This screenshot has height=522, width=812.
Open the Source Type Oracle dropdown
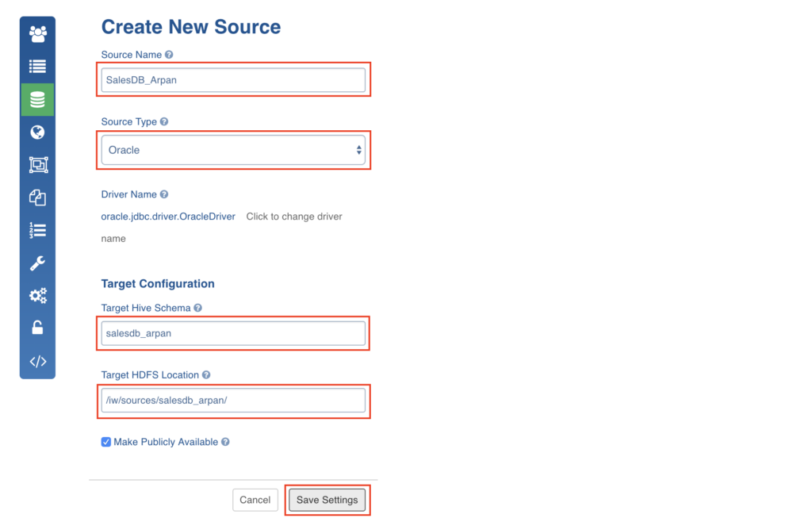point(233,150)
